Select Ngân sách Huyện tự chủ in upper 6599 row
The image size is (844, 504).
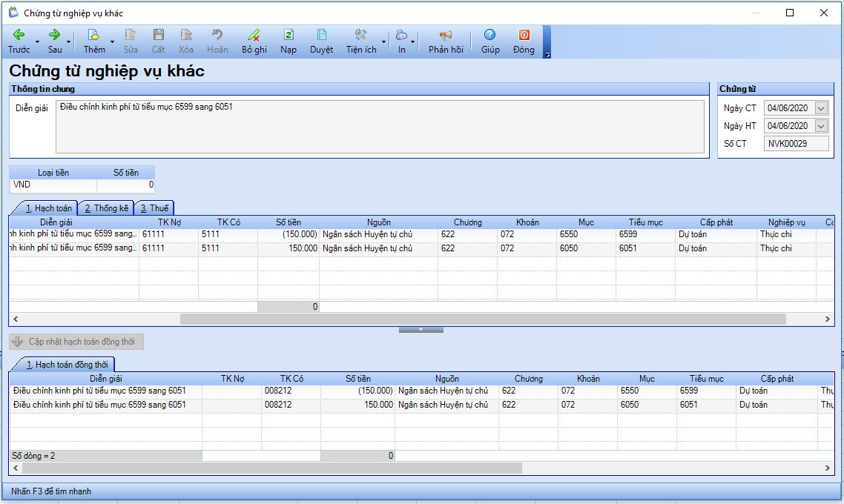click(378, 234)
